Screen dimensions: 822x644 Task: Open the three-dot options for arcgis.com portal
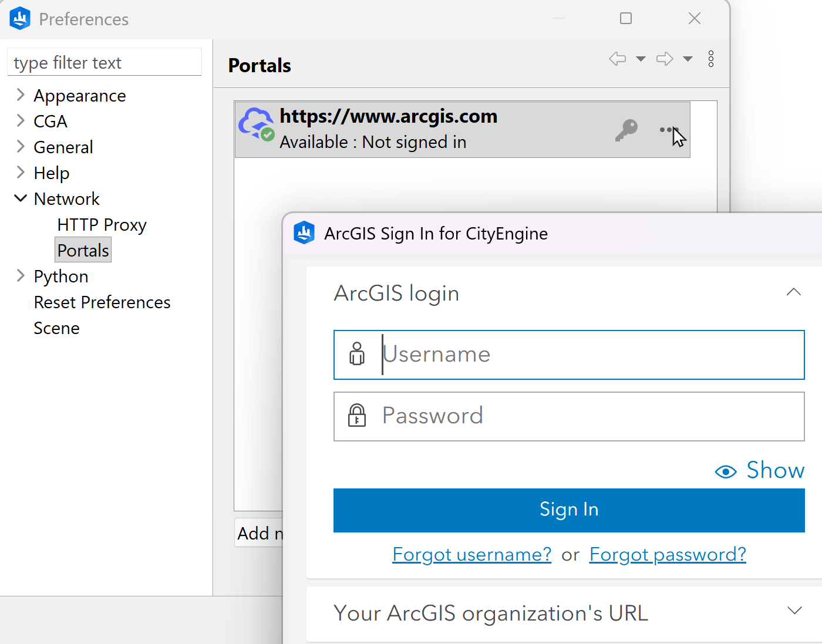pyautogui.click(x=668, y=130)
